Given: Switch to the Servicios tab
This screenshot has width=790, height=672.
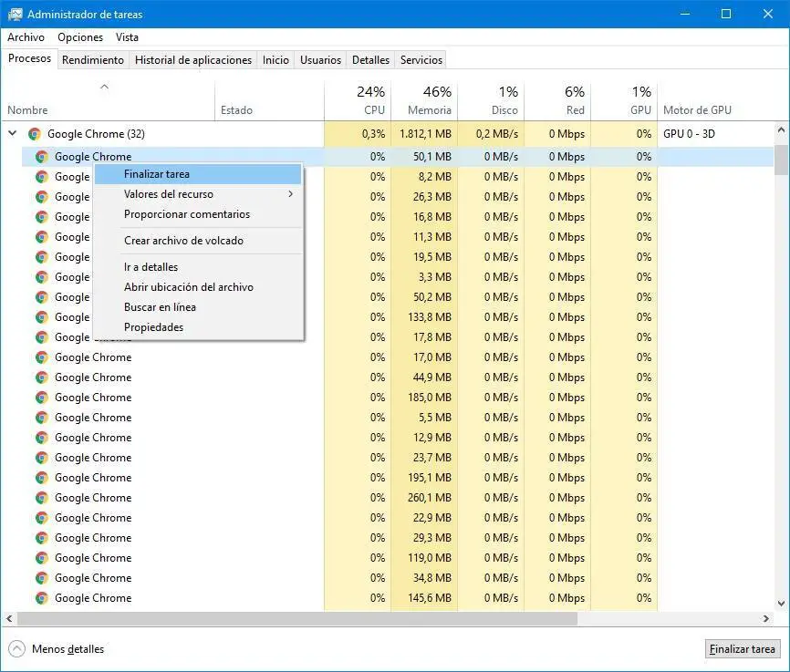Looking at the screenshot, I should tap(421, 60).
